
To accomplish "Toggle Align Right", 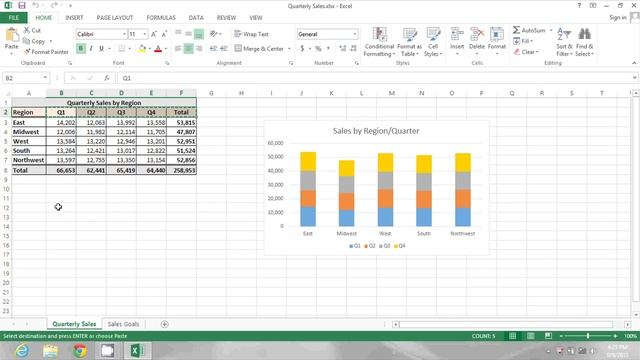I will (x=199, y=49).
